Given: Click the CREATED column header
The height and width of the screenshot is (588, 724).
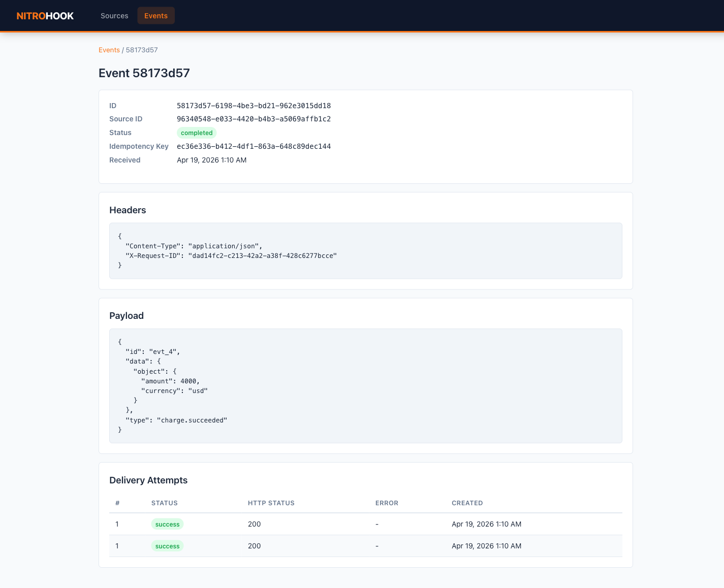Looking at the screenshot, I should [467, 503].
